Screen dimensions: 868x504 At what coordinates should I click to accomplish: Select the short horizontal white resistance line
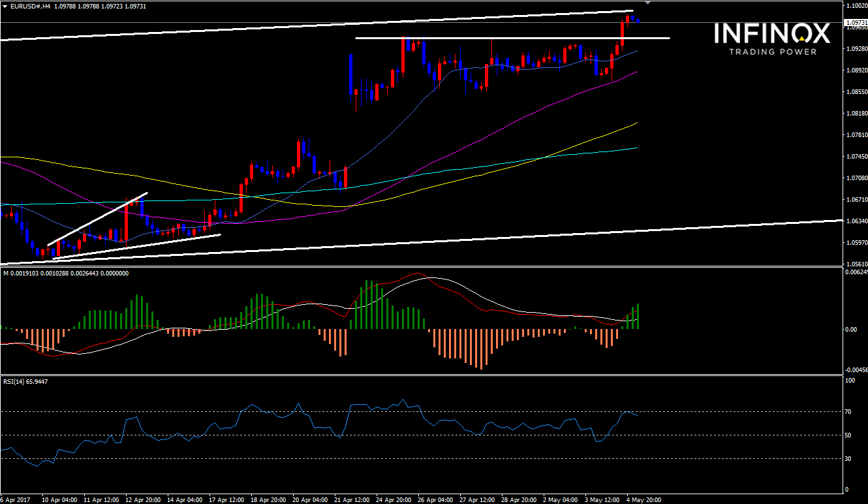[512, 38]
